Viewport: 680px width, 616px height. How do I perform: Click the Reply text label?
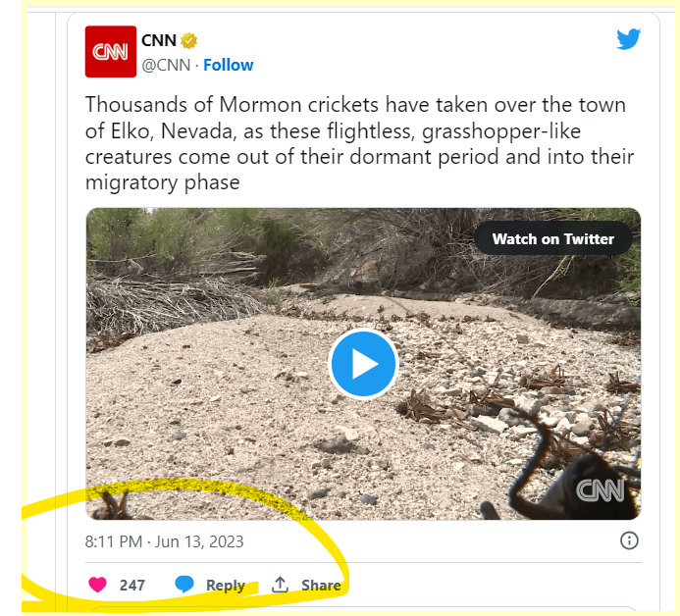[225, 586]
